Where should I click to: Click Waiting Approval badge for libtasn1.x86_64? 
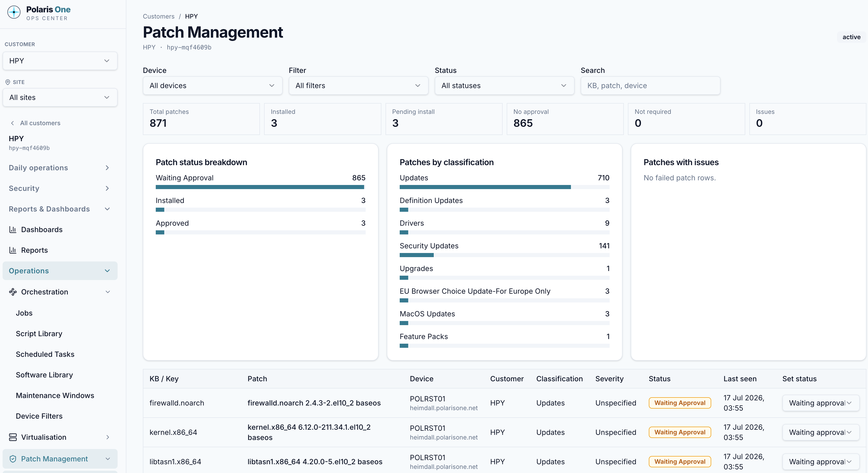point(680,462)
